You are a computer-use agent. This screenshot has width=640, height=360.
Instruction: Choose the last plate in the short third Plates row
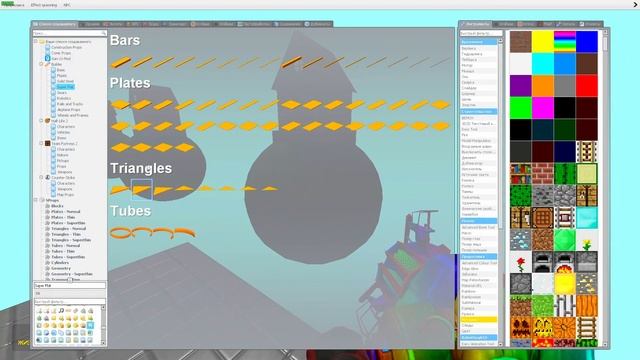point(184,147)
